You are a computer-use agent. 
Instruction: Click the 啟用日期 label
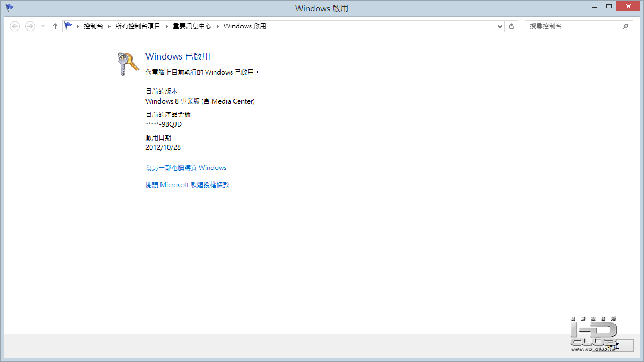pyautogui.click(x=158, y=138)
